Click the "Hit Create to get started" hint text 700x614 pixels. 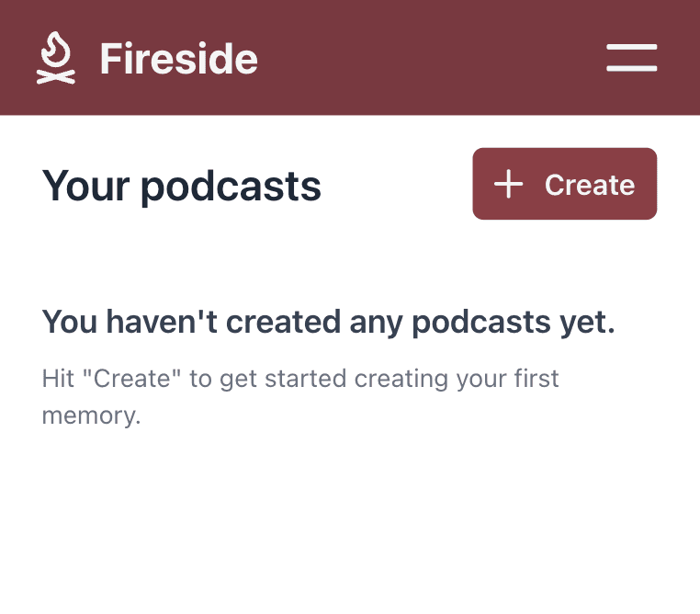point(300,397)
